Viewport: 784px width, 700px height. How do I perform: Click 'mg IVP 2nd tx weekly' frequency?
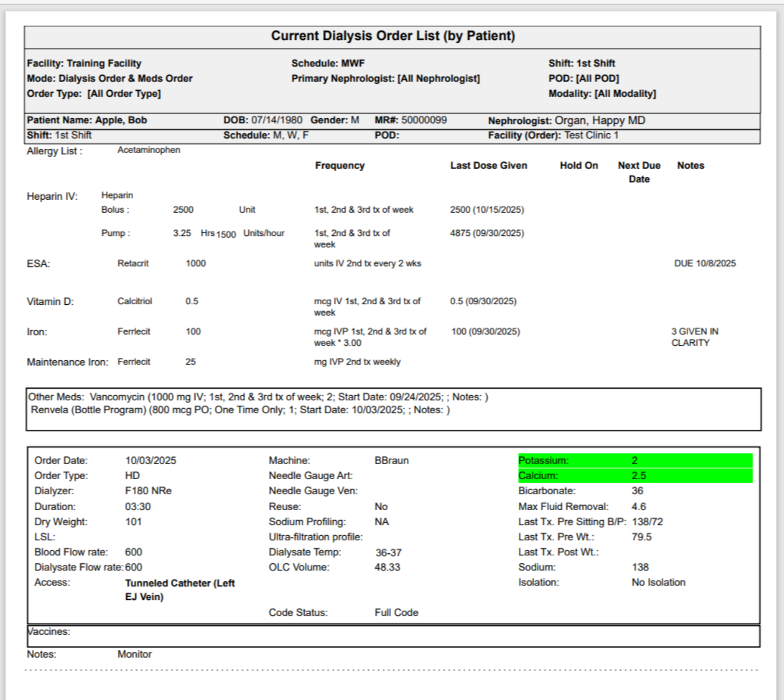[x=357, y=362]
